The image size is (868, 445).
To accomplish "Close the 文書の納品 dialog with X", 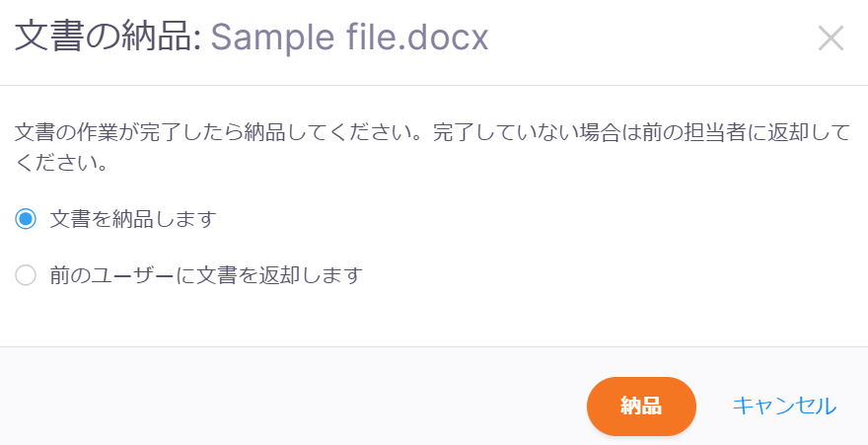I will click(x=831, y=38).
